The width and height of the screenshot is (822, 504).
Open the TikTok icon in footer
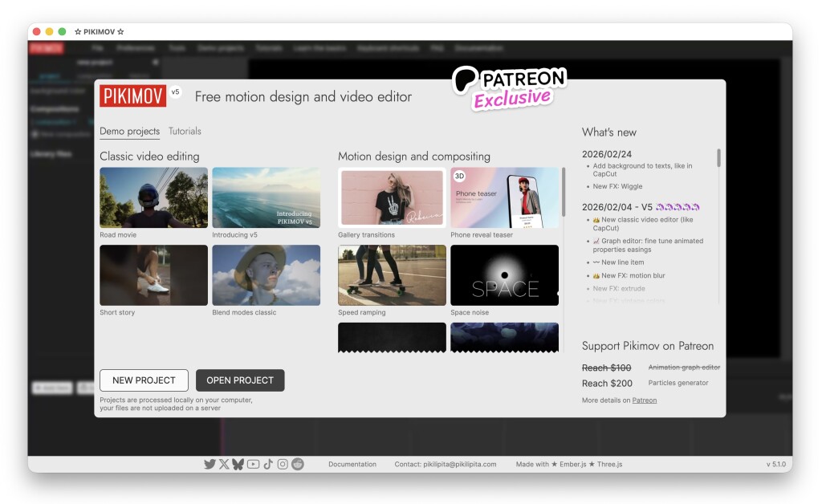(x=268, y=464)
